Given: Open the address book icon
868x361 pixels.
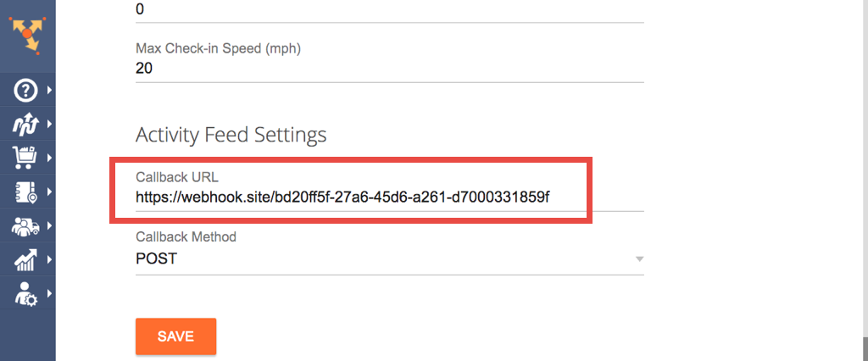Looking at the screenshot, I should pos(25,192).
